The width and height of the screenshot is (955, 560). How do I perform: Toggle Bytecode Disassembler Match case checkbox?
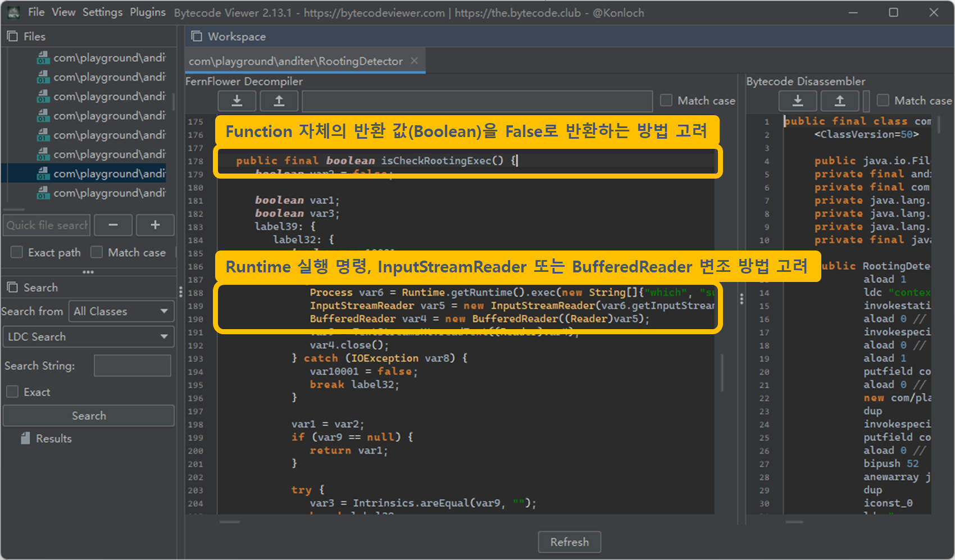883,101
